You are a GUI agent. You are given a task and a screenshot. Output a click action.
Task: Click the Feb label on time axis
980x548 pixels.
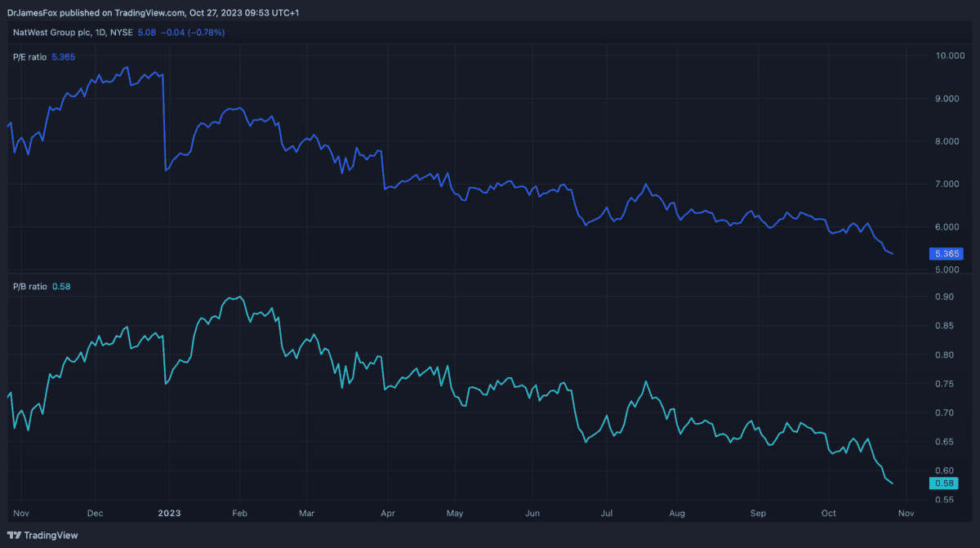tap(239, 513)
